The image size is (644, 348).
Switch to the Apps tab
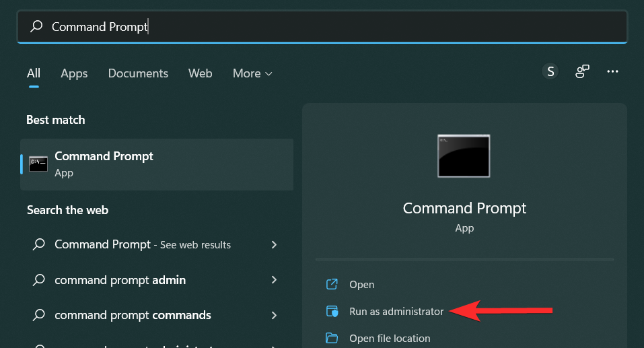point(74,73)
